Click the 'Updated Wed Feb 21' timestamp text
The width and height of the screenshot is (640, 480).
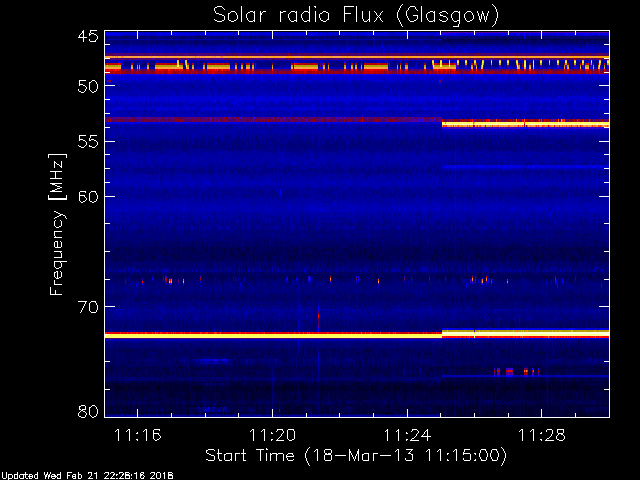87,476
